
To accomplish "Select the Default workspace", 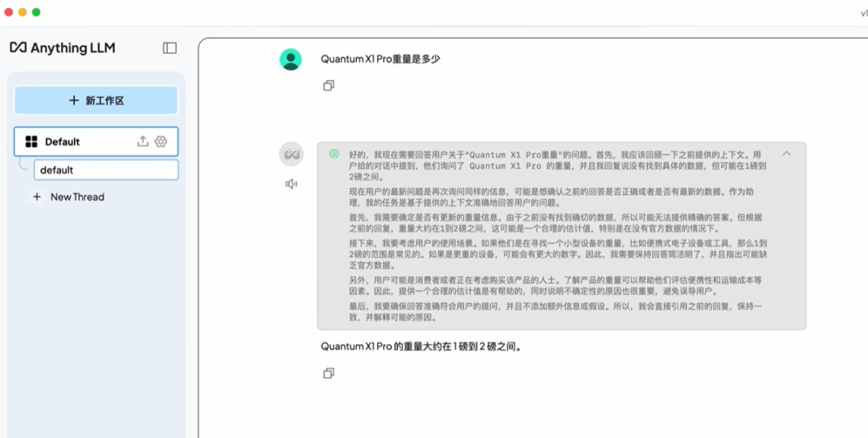I will point(96,141).
